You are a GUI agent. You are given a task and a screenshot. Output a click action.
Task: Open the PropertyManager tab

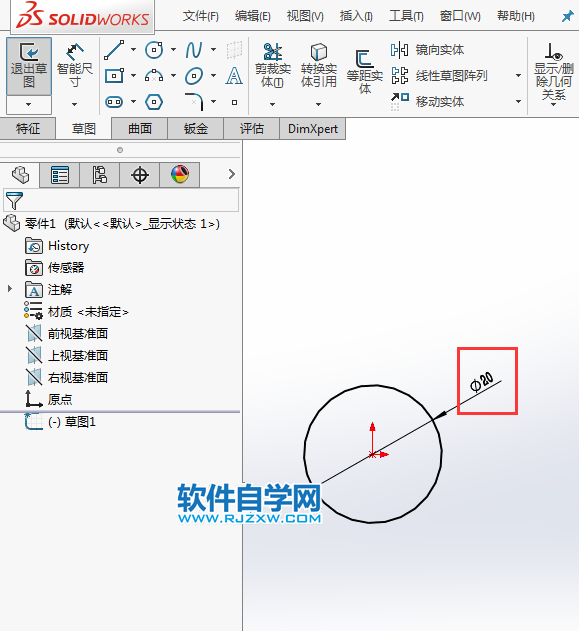pyautogui.click(x=60, y=175)
